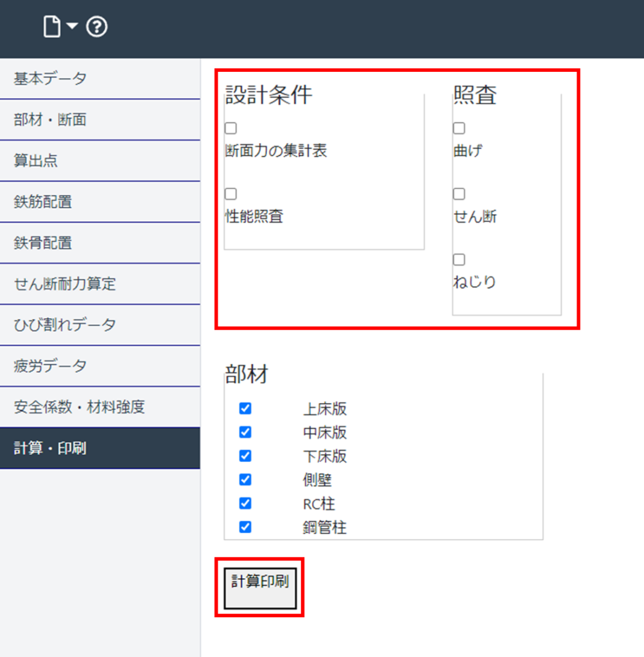Click the 上床版 label text

(325, 409)
